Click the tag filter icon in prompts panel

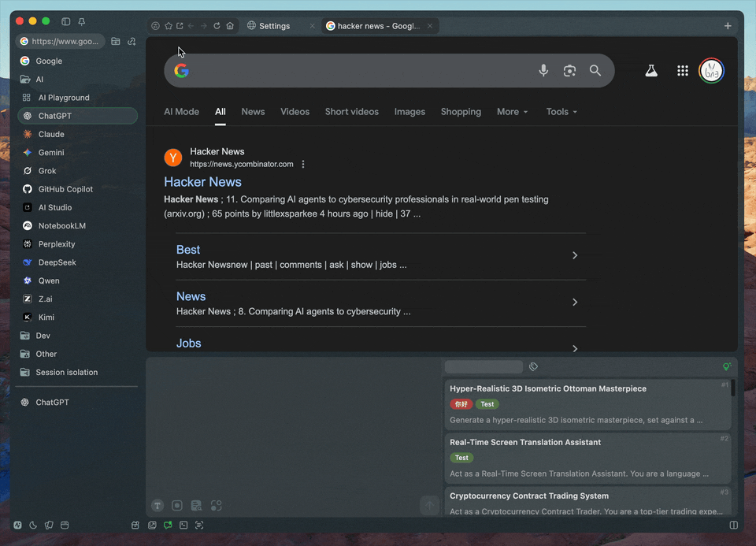point(533,367)
